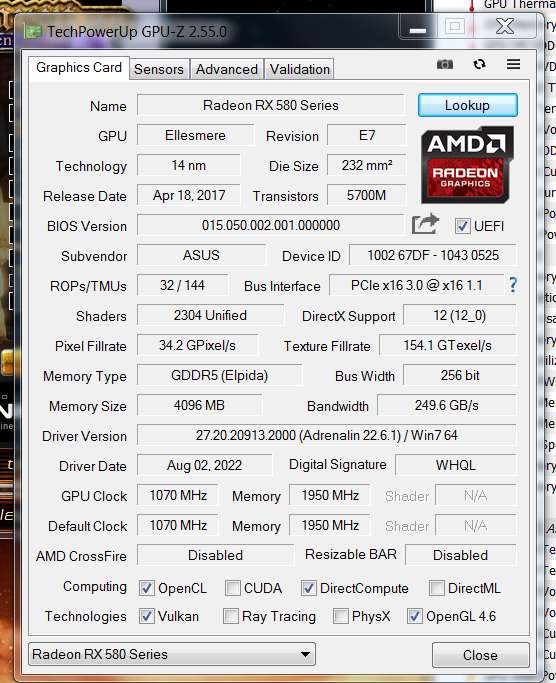Click the Die Size value 232 mm²

(366, 165)
